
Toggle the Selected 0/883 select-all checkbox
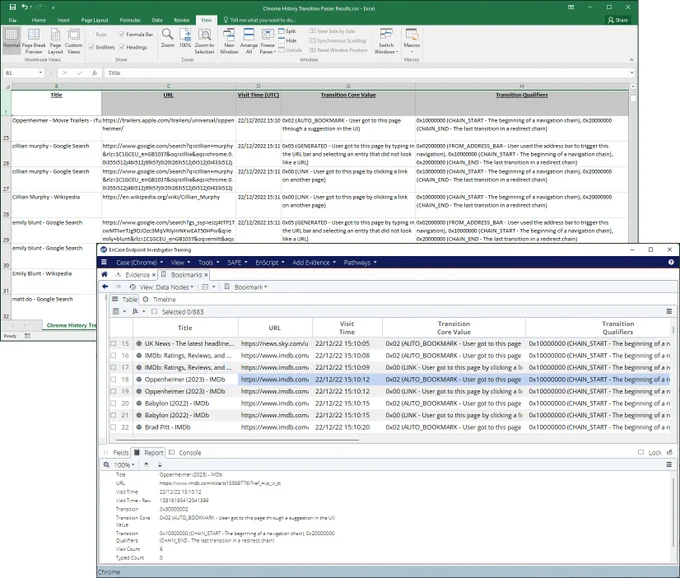(x=154, y=311)
